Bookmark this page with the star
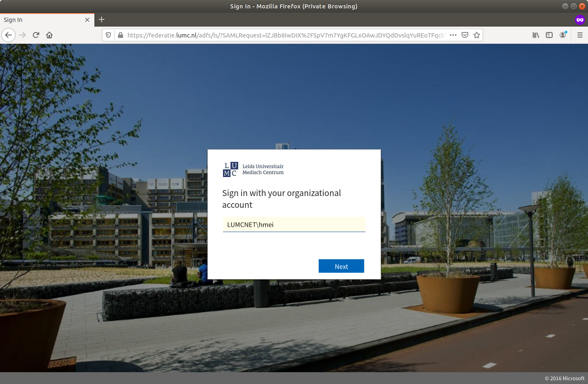588x384 pixels. pyautogui.click(x=477, y=35)
